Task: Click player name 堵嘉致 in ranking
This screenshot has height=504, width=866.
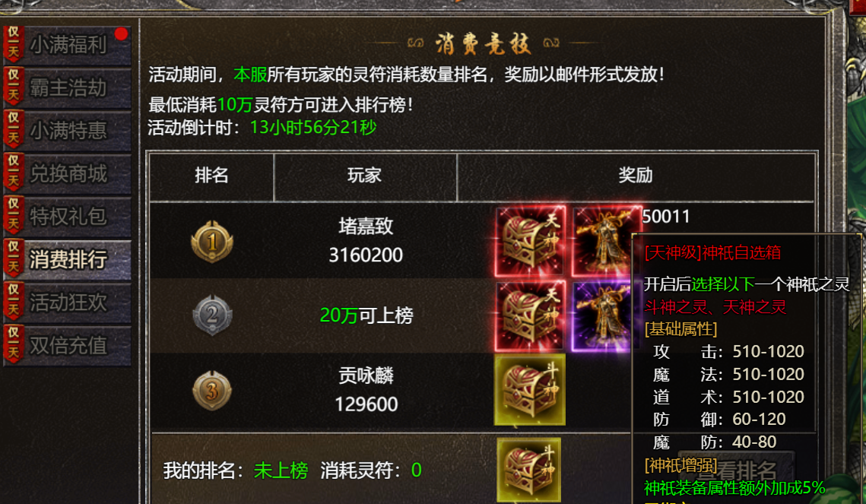Action: click(x=366, y=226)
